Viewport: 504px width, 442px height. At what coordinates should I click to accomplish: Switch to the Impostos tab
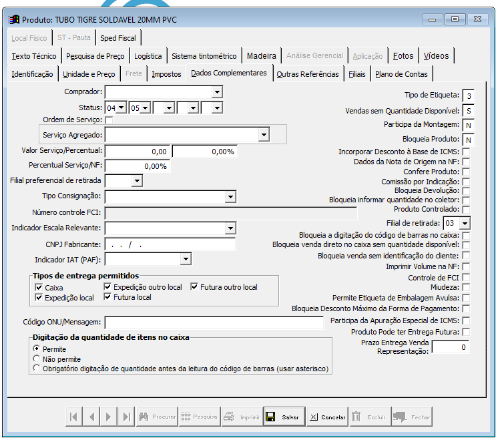click(166, 74)
